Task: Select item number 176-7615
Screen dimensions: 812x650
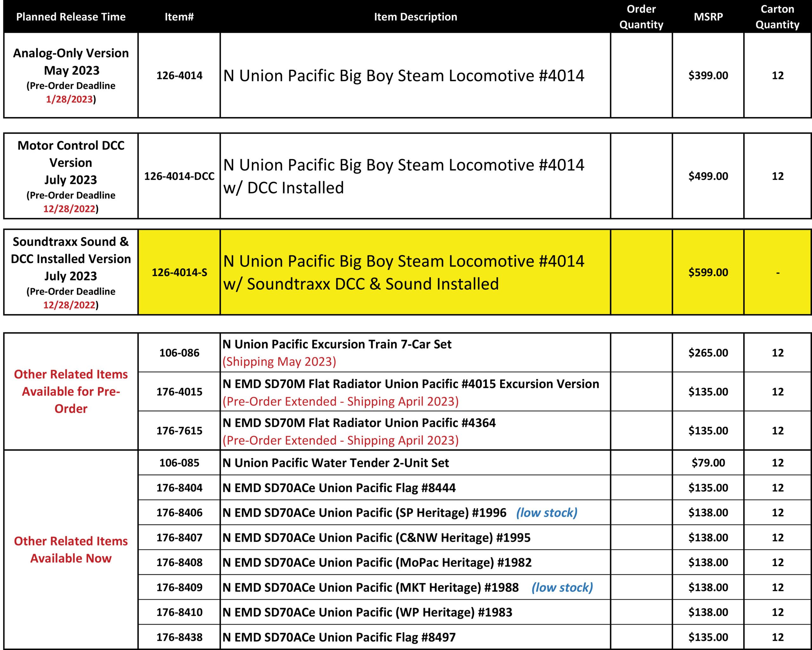Action: [x=179, y=431]
